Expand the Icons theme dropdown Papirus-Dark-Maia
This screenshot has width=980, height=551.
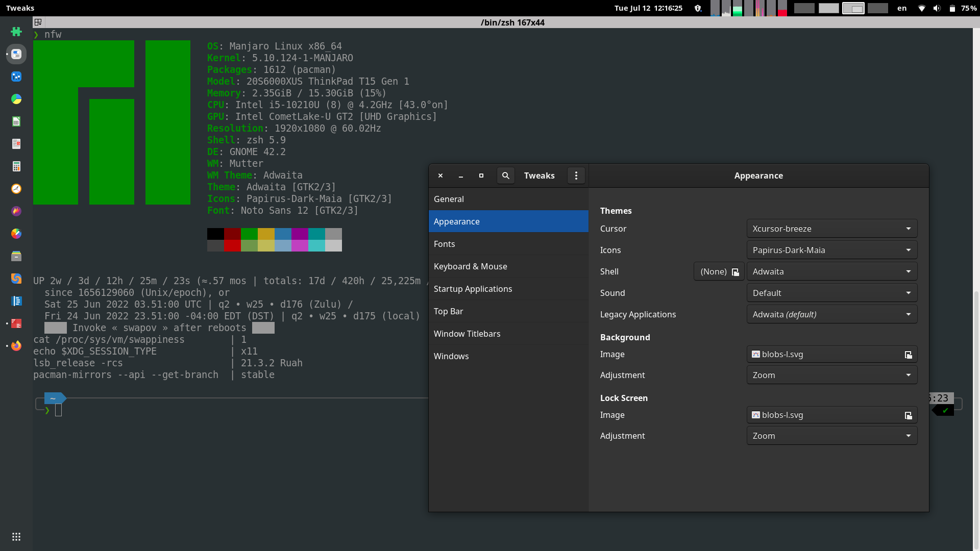[832, 250]
